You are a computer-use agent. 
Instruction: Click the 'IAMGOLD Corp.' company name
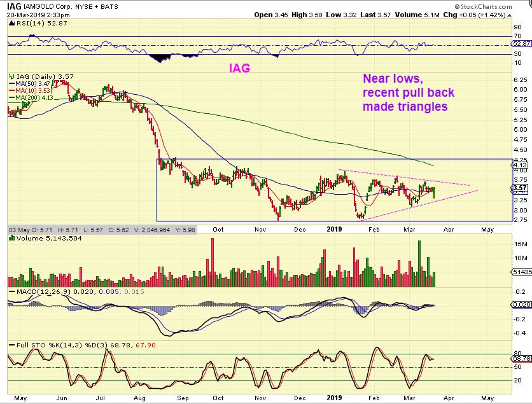coord(47,6)
